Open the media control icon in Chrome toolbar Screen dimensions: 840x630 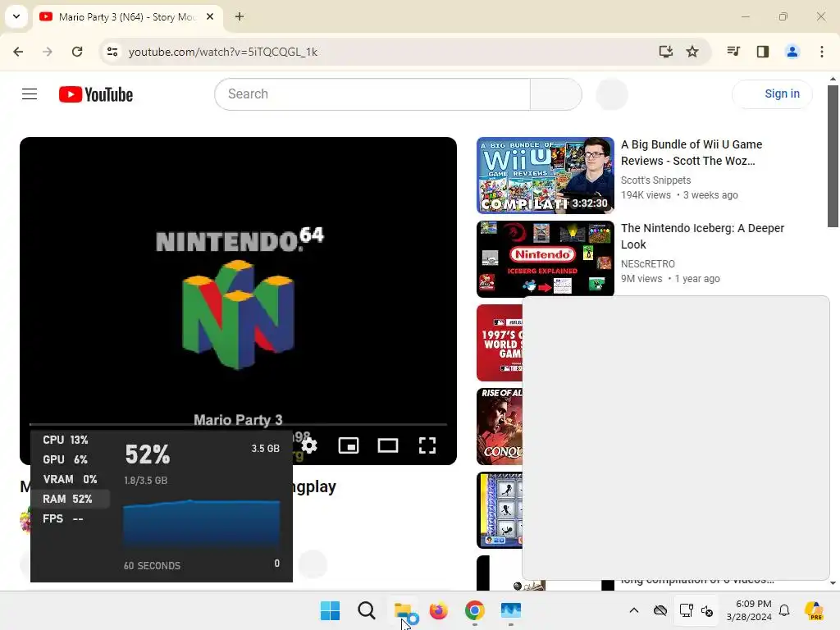[x=733, y=52]
